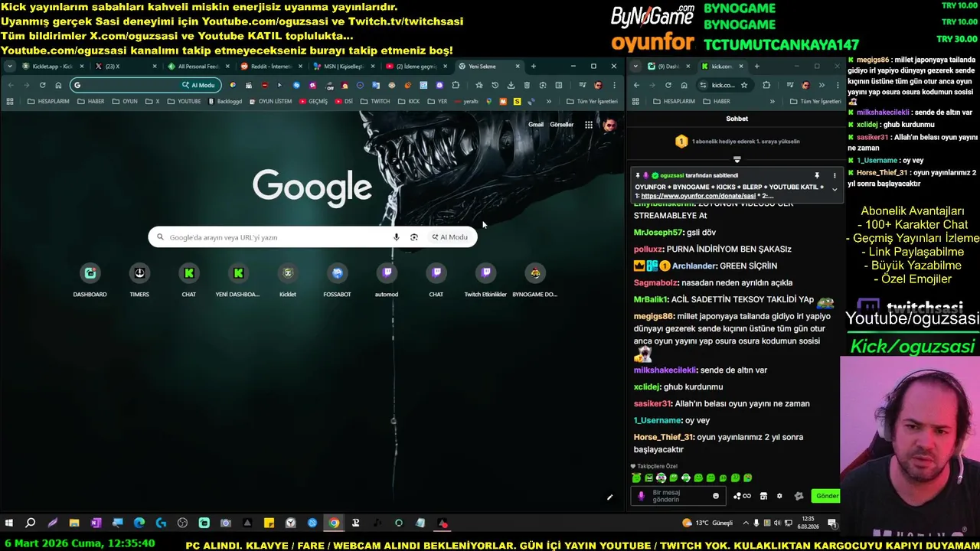The image size is (980, 551).
Task: Open the YENİ DASHBOA... shortcut tile
Action: (x=238, y=280)
